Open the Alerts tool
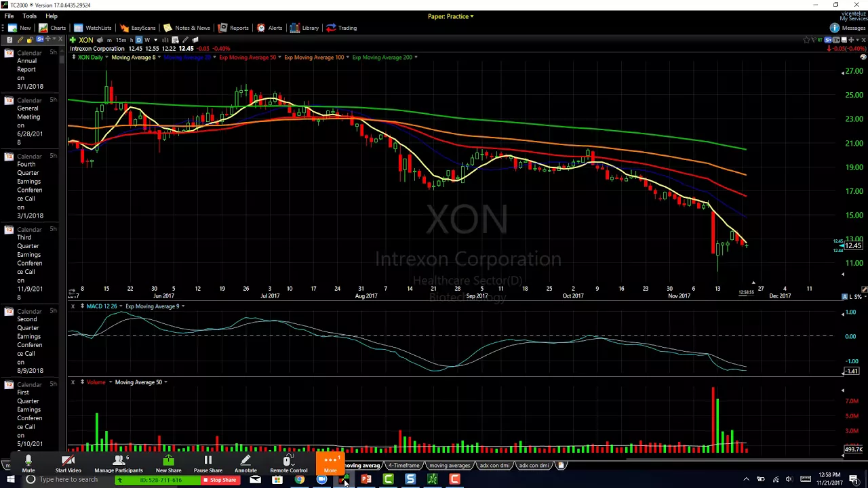 click(269, 28)
